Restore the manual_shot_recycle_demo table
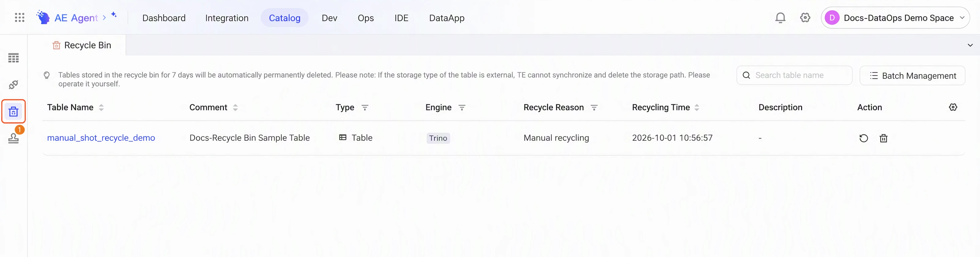Viewport: 980px width, 257px height. tap(864, 138)
